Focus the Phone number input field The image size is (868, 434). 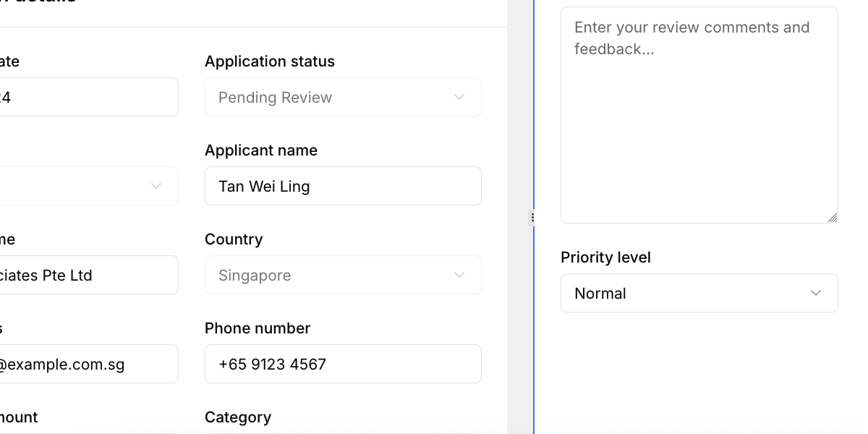342,364
